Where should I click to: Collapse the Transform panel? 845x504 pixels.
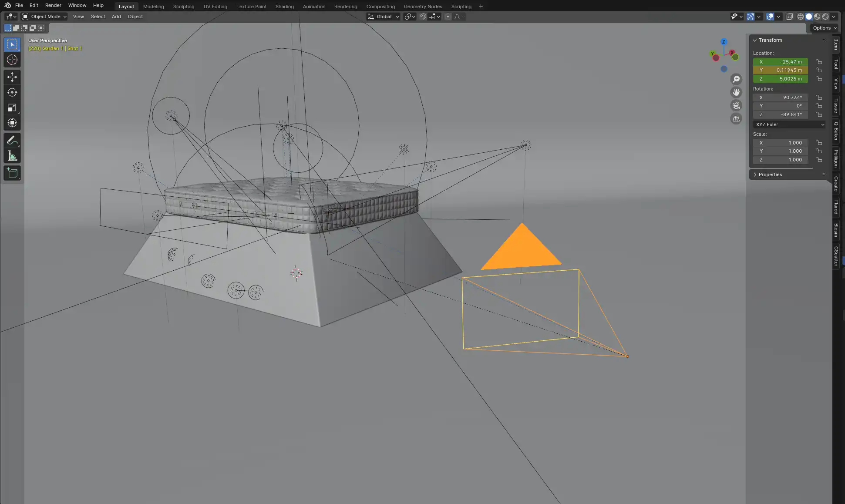(x=754, y=40)
